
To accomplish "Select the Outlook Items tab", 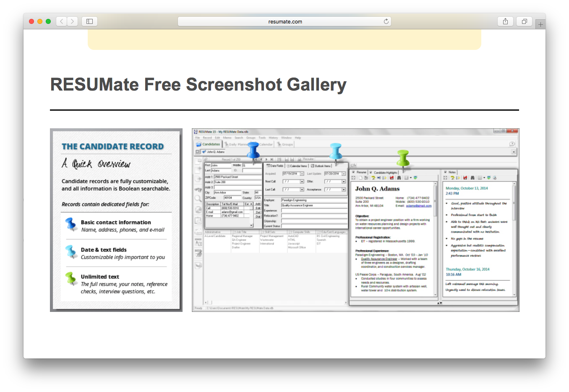I will (321, 166).
